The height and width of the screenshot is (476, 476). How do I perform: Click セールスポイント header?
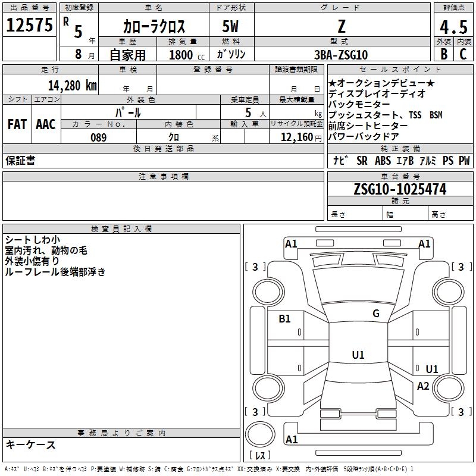pos(400,69)
